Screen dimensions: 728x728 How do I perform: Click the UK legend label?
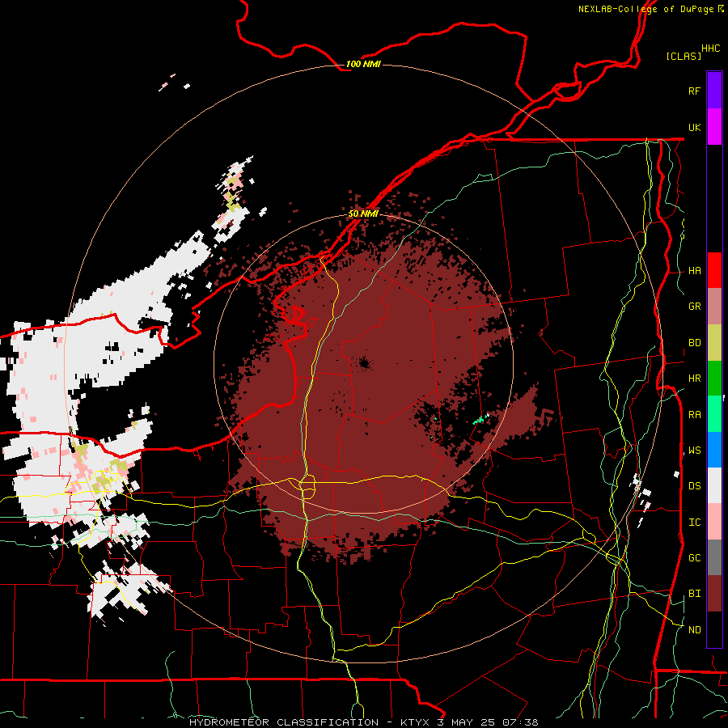pos(694,127)
